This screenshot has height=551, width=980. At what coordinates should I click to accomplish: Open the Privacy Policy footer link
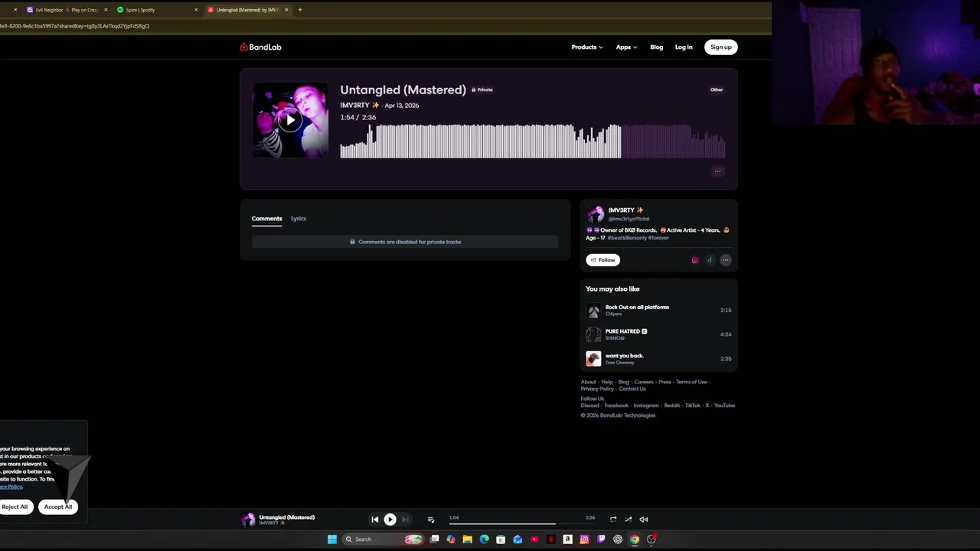coord(597,389)
